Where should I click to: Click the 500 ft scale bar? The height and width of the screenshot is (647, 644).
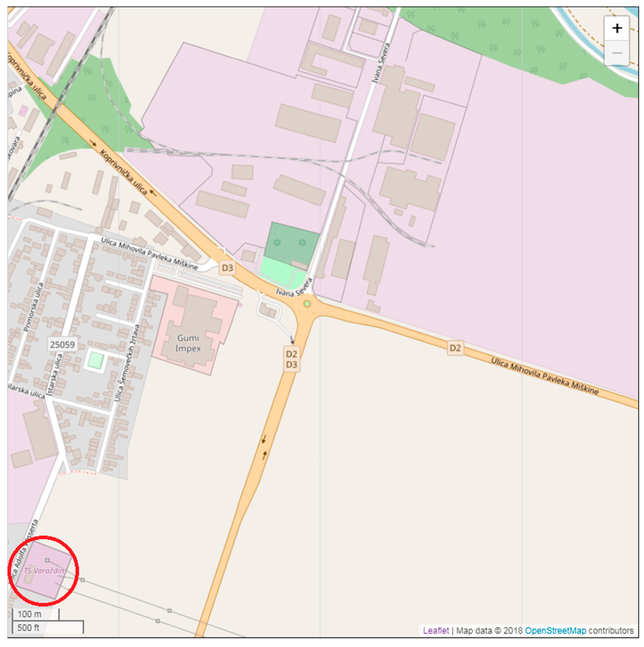pyautogui.click(x=48, y=627)
